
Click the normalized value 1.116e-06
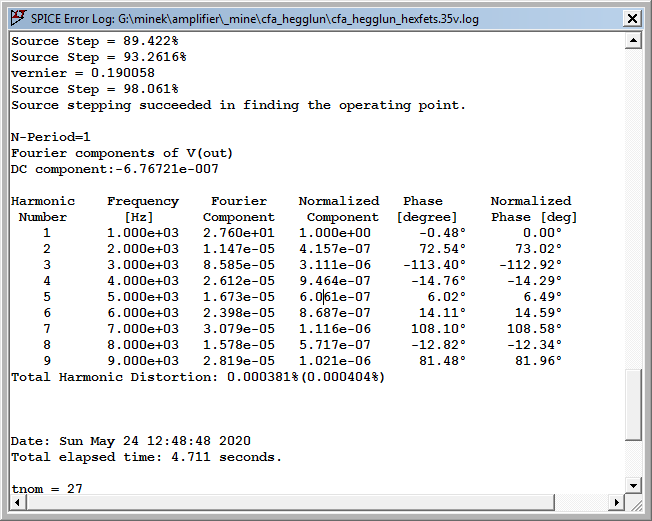click(x=335, y=329)
